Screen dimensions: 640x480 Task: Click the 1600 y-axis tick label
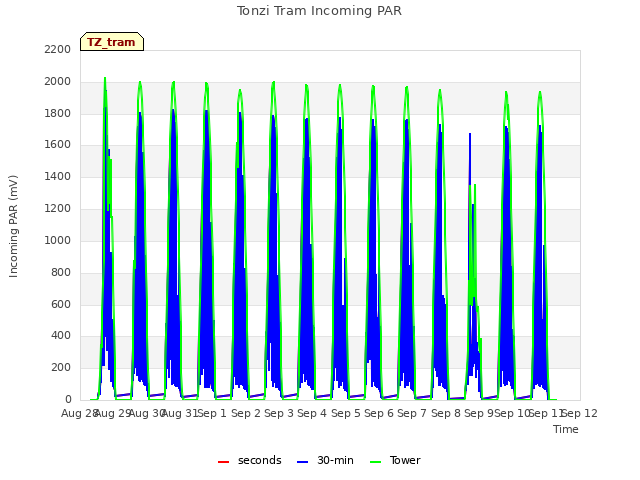pos(58,145)
